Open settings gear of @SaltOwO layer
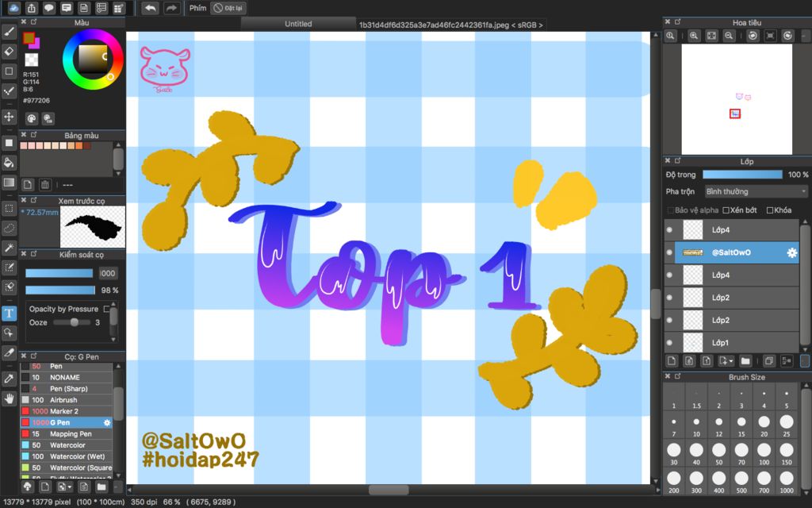The width and height of the screenshot is (812, 508). [792, 252]
